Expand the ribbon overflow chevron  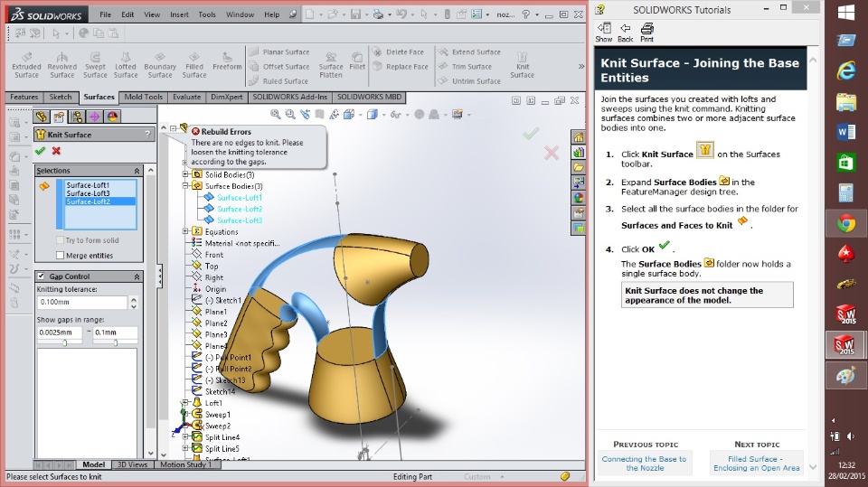580,67
